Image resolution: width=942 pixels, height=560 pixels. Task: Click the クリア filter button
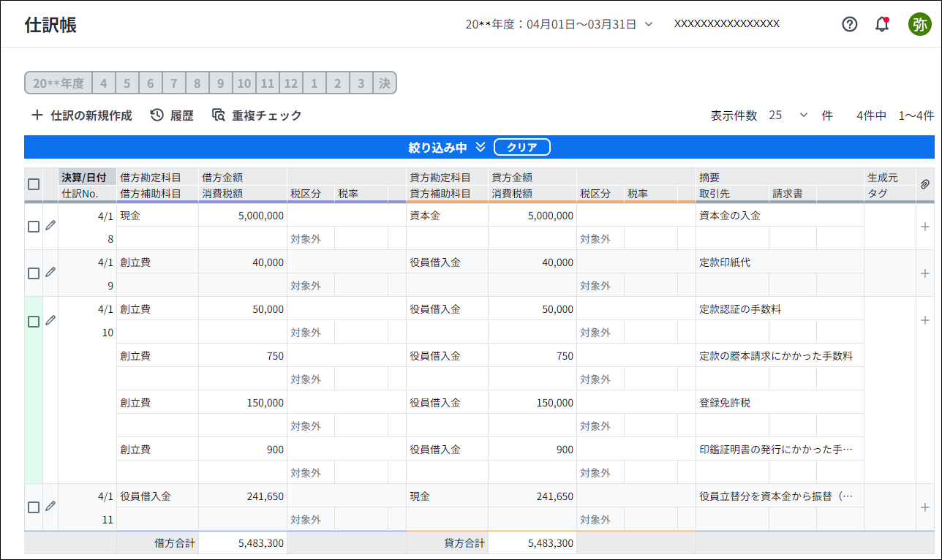522,147
